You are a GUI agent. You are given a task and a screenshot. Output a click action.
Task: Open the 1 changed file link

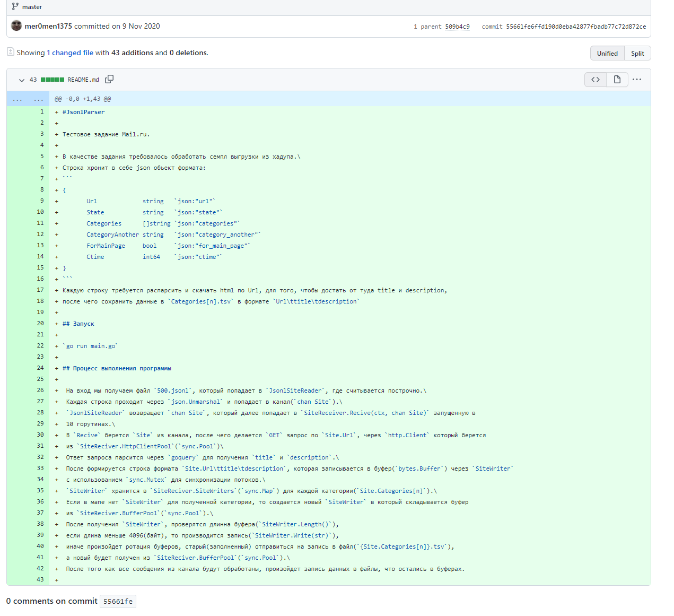(x=70, y=53)
